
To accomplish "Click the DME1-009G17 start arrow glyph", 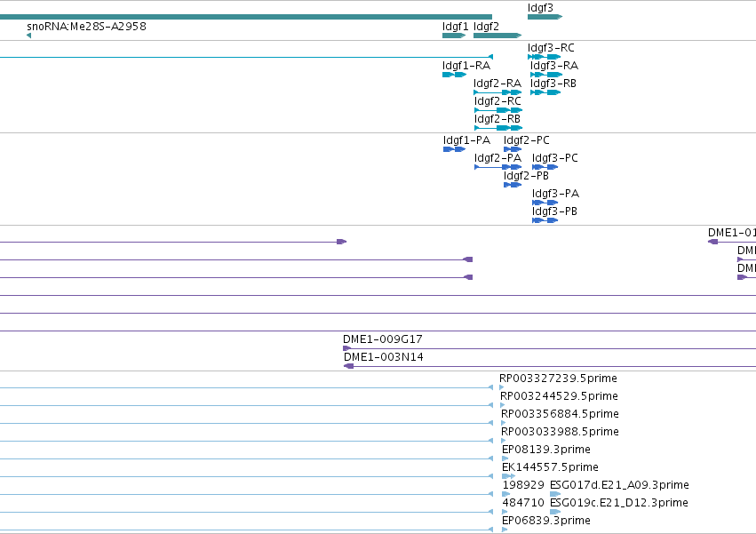I will point(347,348).
